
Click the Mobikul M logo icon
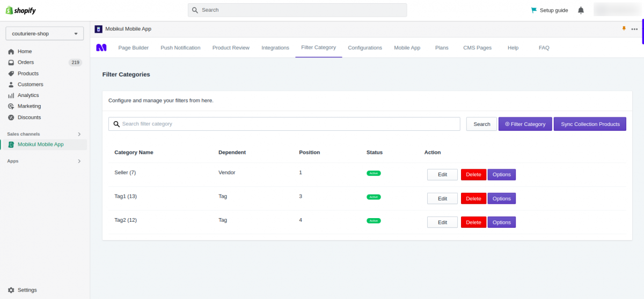(101, 48)
